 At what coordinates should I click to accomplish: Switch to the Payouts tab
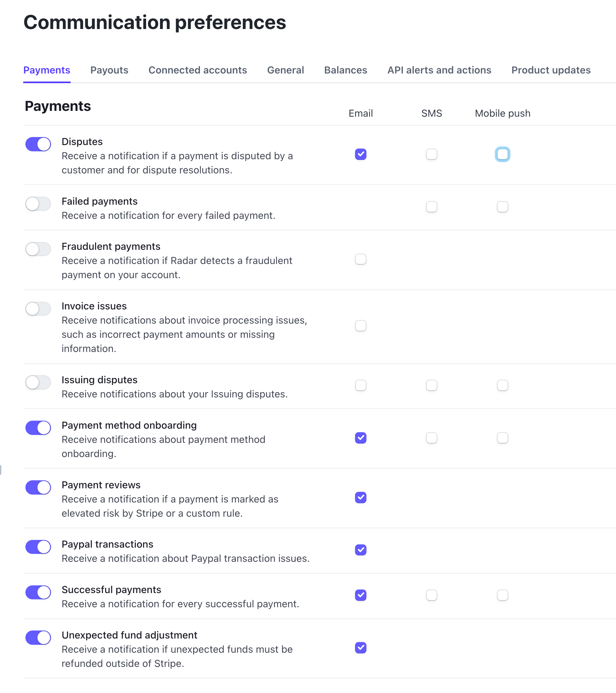109,70
